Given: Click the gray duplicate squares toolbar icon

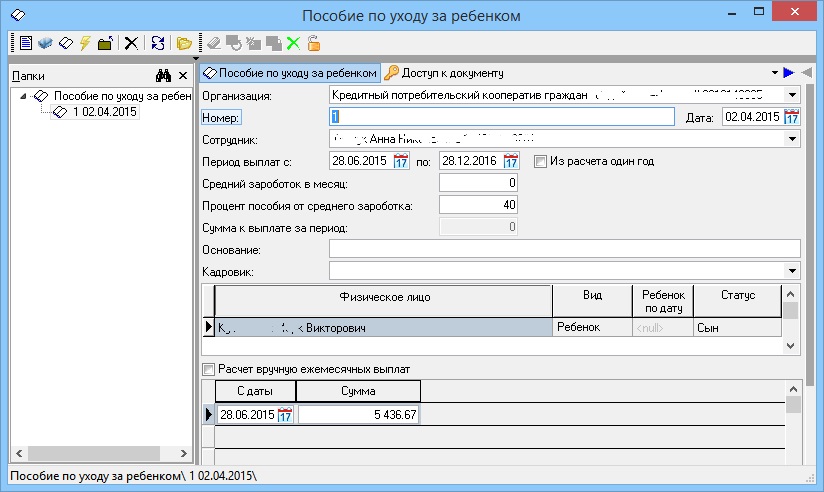Looking at the screenshot, I should tap(273, 43).
